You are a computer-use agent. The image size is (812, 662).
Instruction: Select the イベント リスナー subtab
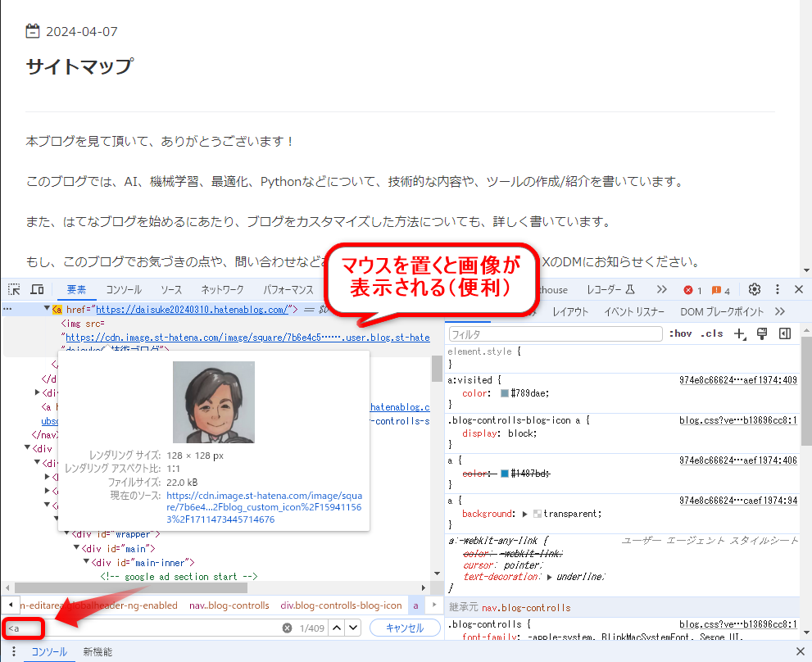(x=634, y=311)
